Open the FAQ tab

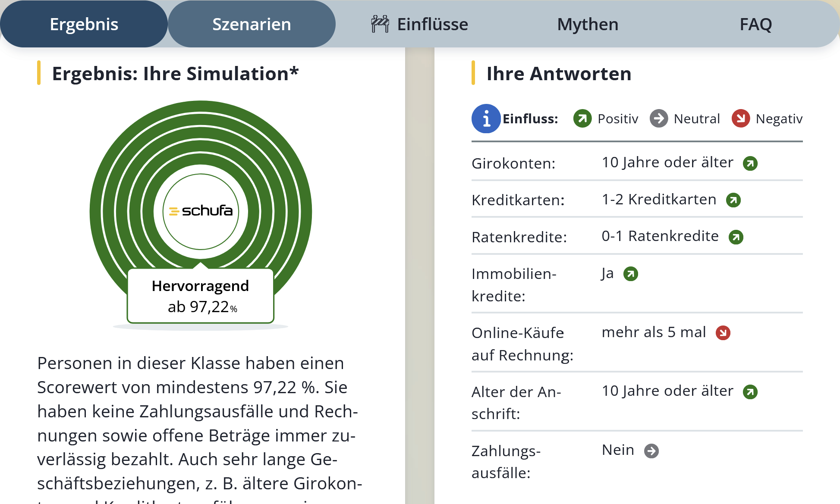coord(755,24)
